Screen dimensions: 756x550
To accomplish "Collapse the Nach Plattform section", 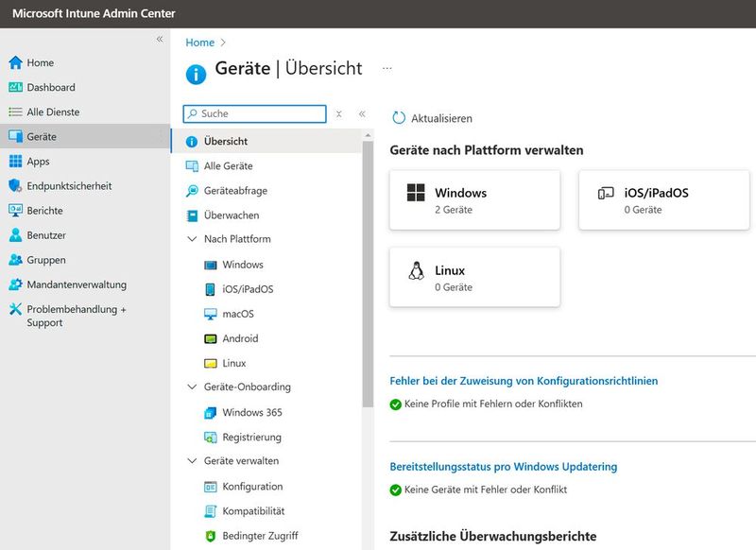I will click(x=192, y=239).
